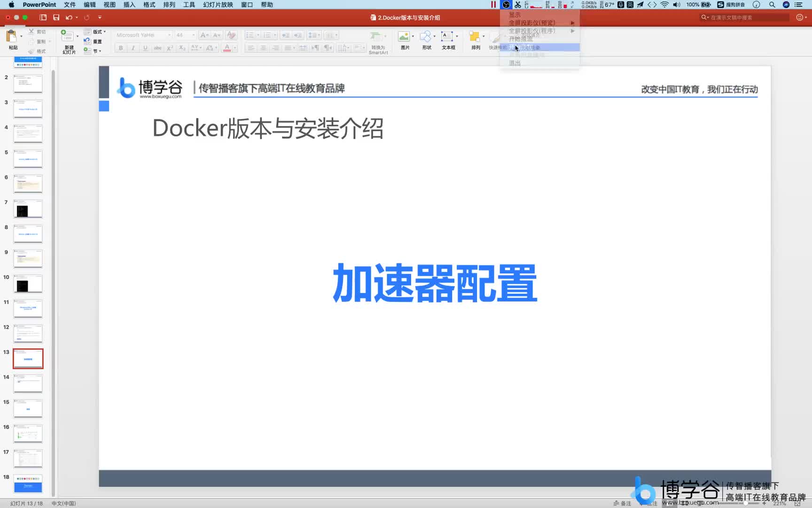Toggle bold formatting

pos(121,48)
